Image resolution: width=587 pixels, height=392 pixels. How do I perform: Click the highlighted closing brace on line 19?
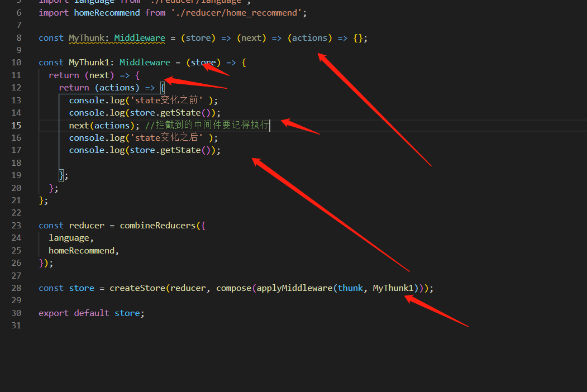pos(61,175)
